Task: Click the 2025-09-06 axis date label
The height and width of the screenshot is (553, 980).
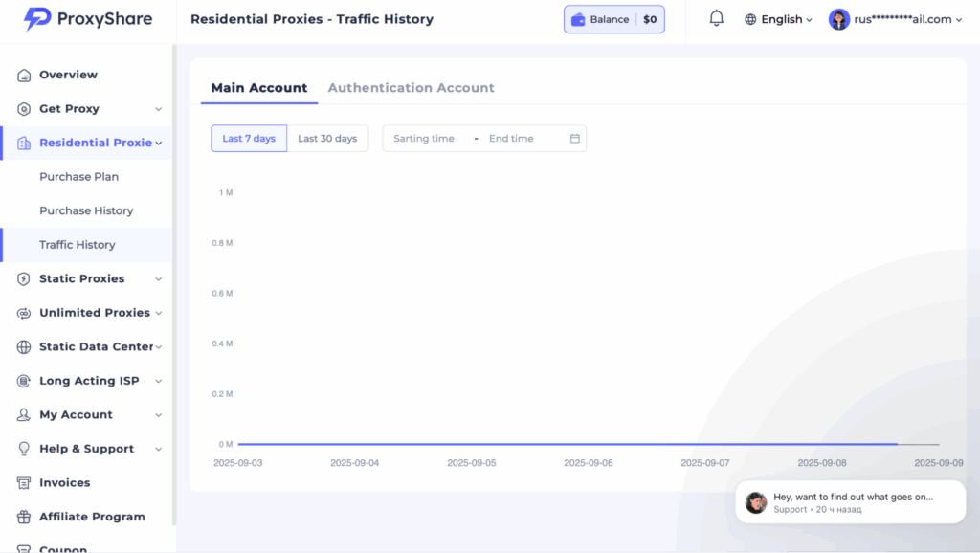Action: click(x=589, y=463)
